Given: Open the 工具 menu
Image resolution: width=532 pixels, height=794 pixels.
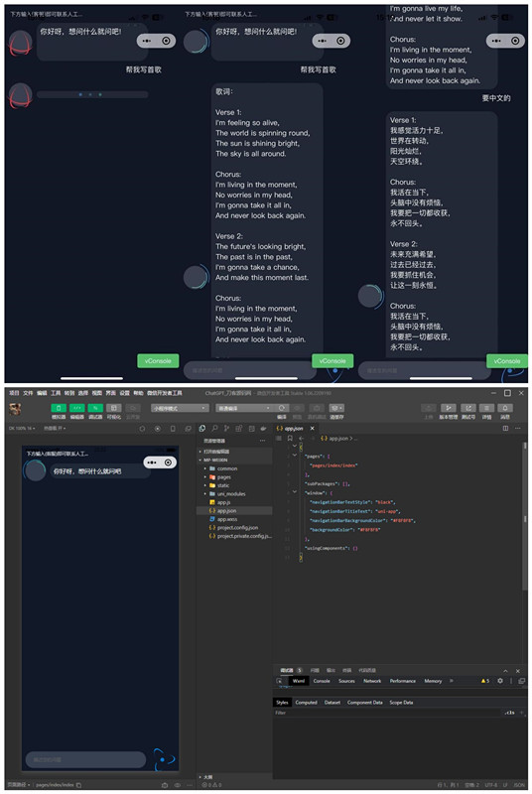Looking at the screenshot, I should (56, 393).
